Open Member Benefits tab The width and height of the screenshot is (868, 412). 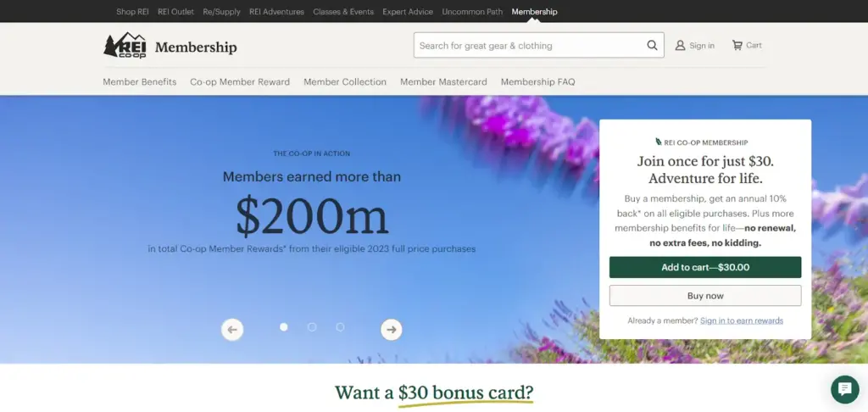pyautogui.click(x=140, y=82)
